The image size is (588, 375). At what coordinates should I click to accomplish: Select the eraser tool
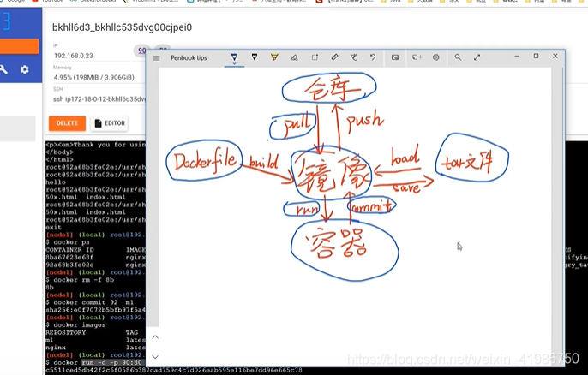pyautogui.click(x=294, y=57)
